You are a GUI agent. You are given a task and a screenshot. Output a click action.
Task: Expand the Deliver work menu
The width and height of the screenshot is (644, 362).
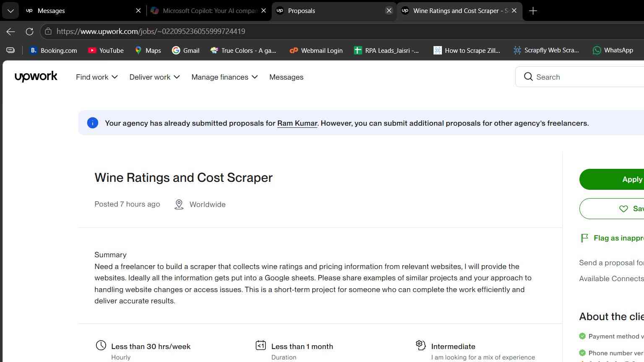(x=155, y=77)
